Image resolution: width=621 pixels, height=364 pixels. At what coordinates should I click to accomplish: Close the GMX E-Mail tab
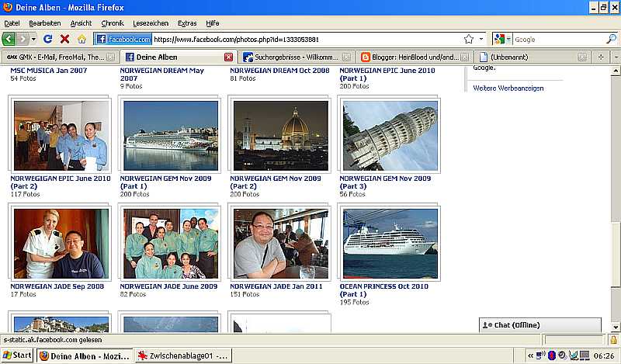pyautogui.click(x=111, y=57)
